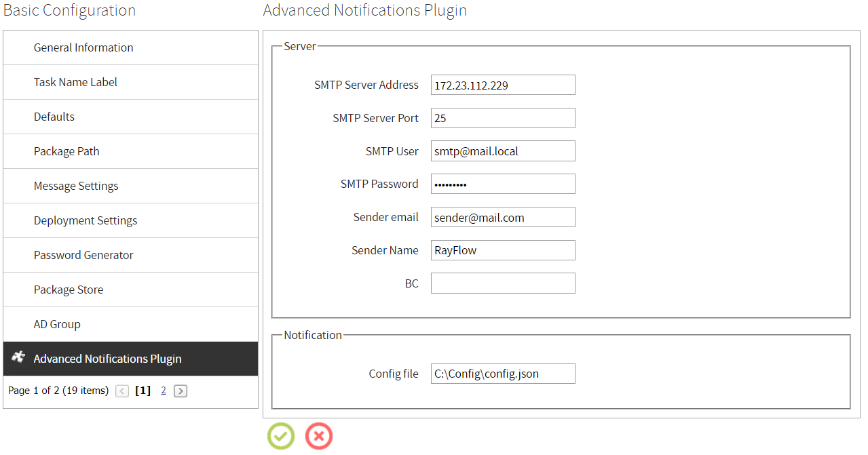Viewport: 868px width, 455px height.
Task: Click the Sender Name input showing RayFlow
Action: [x=502, y=250]
